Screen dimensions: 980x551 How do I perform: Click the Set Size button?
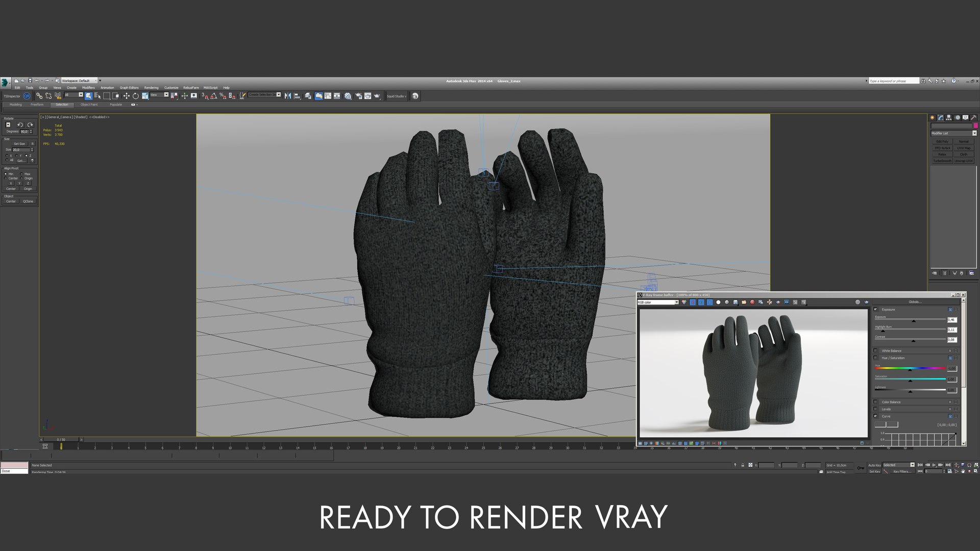(19, 144)
